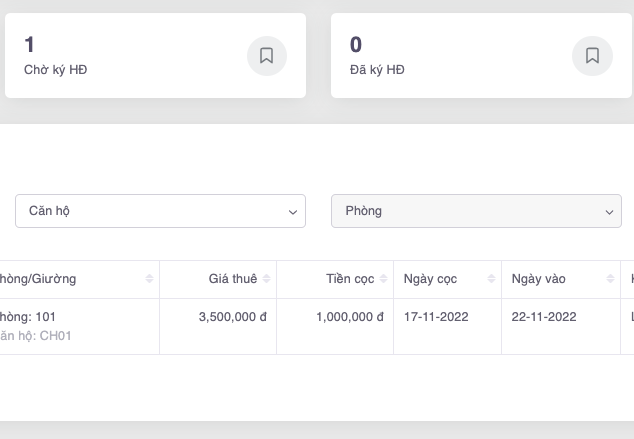This screenshot has width=634, height=439.
Task: Click the move-in date 22-11-2022
Action: click(x=543, y=317)
